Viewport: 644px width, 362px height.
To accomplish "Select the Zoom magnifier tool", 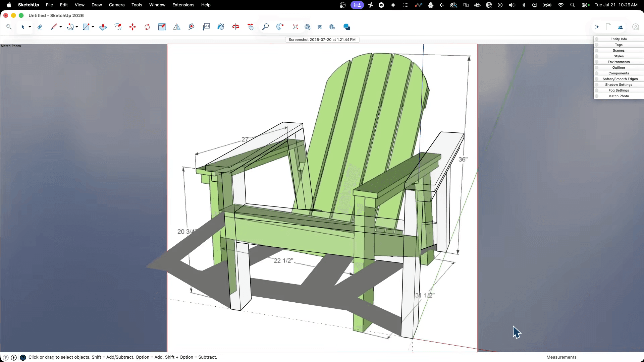I will (x=265, y=27).
